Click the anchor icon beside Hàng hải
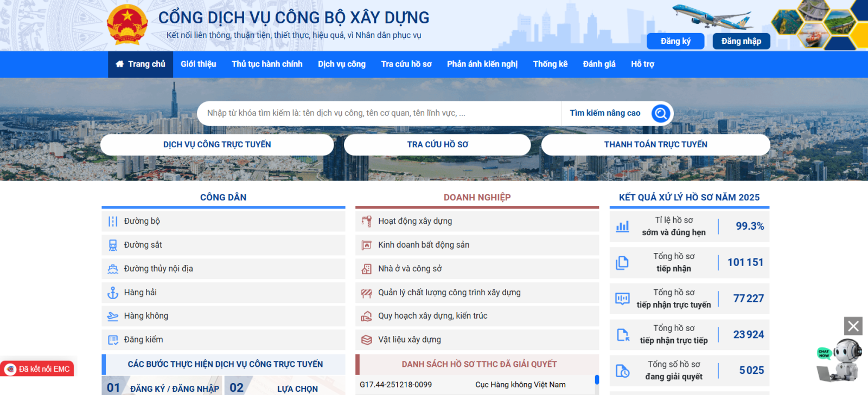Screen dimensions: 868x395 point(113,293)
